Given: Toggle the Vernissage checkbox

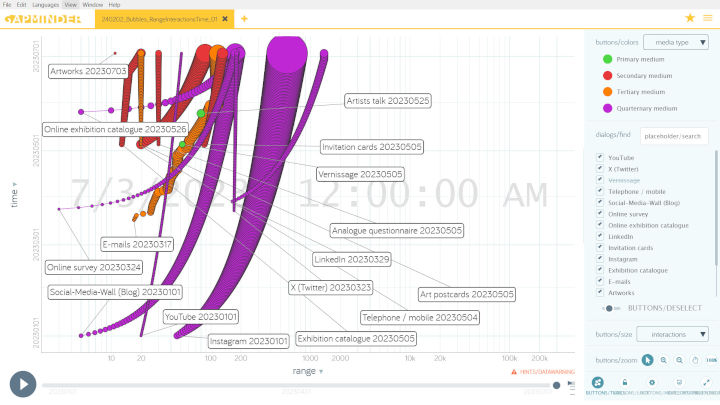Looking at the screenshot, I should (x=600, y=180).
